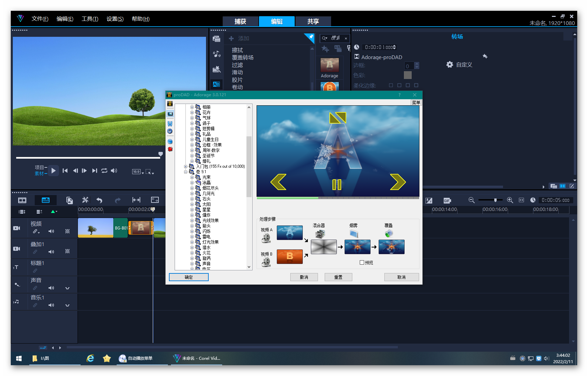Click the 重置 button in Adorage

338,277
